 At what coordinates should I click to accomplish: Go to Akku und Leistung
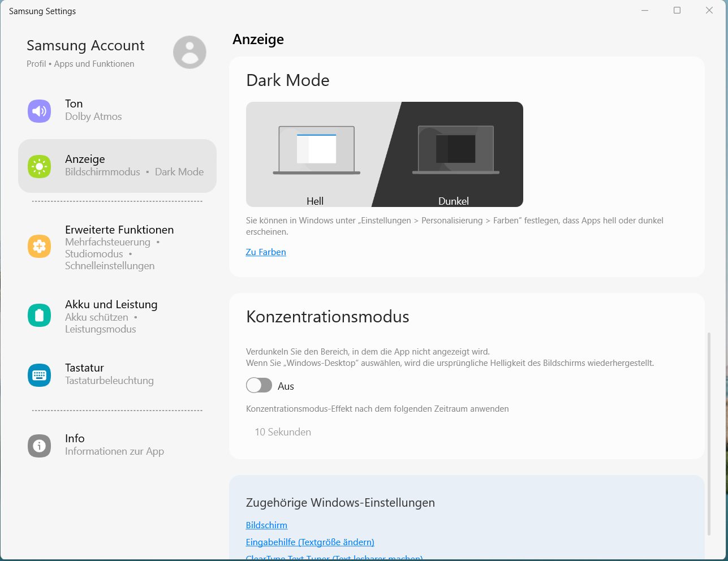point(117,316)
